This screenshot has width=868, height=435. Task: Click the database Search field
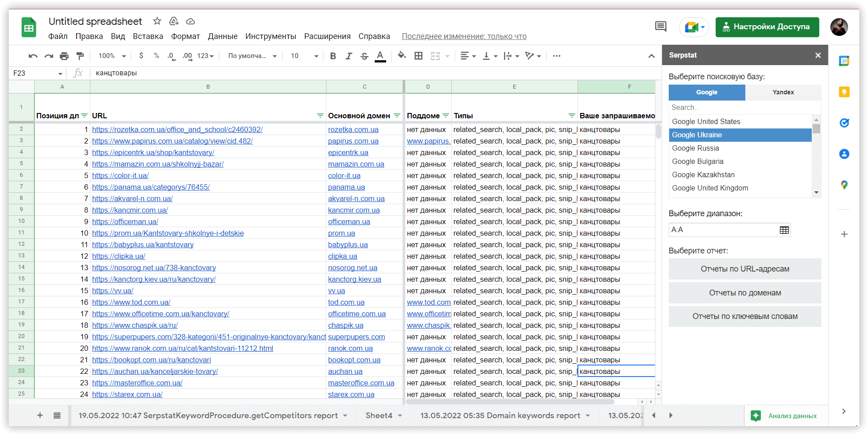(x=744, y=107)
